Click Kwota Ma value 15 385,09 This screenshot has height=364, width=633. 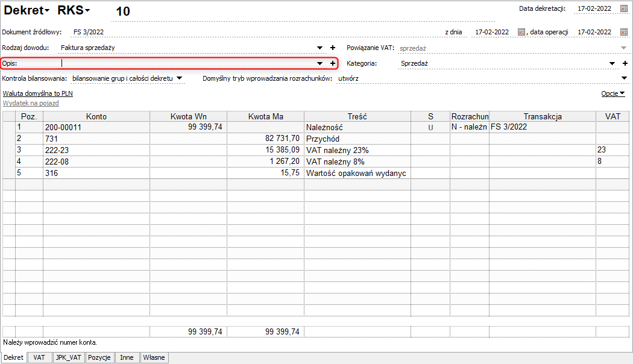pyautogui.click(x=266, y=149)
